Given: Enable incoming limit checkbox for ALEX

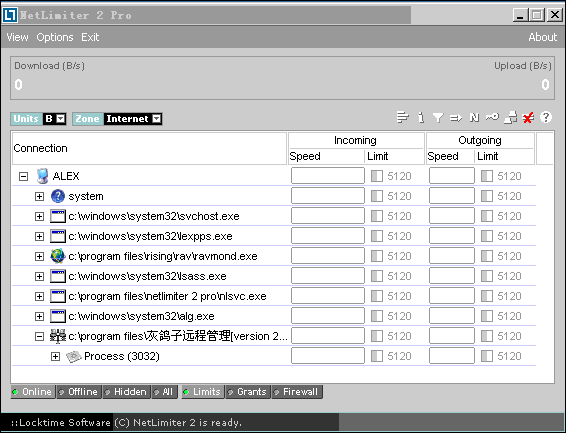Looking at the screenshot, I should (376, 176).
